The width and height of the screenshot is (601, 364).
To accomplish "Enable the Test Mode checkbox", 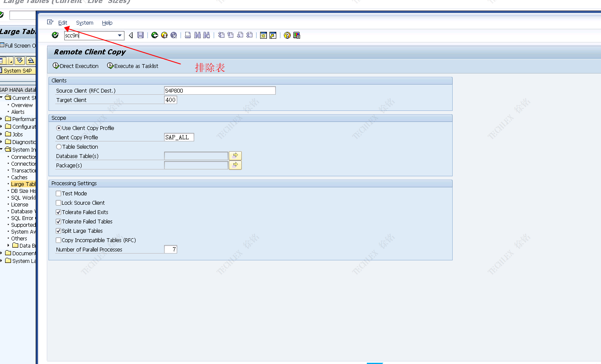I will tap(59, 194).
